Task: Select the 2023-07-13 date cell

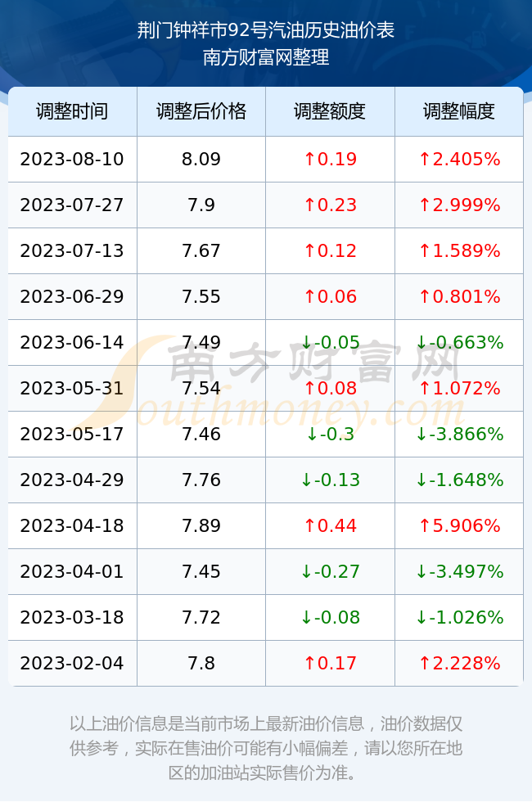Action: 72,250
